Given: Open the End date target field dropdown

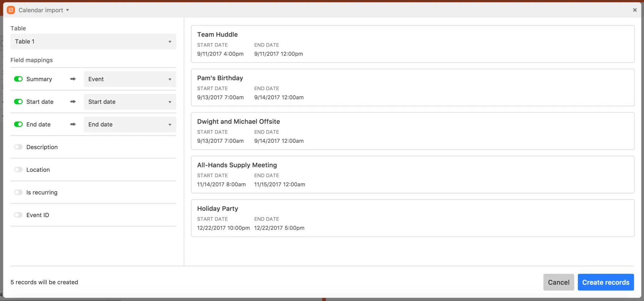Looking at the screenshot, I should (130, 124).
